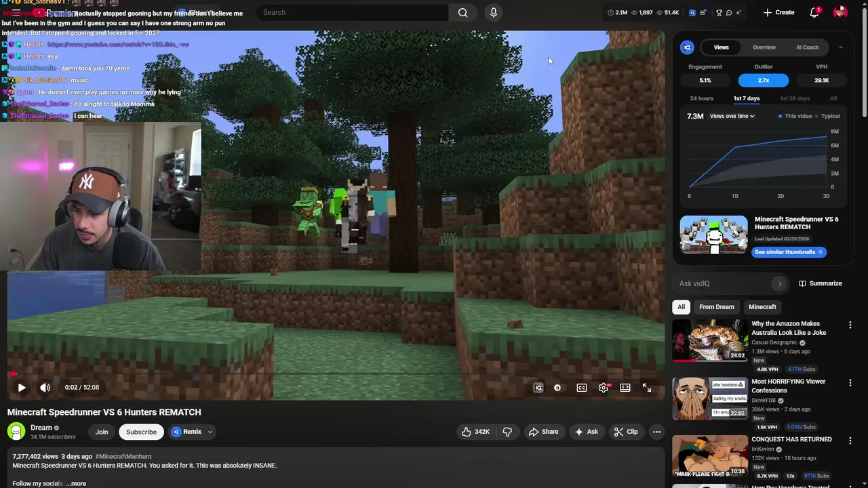Select the Engagement 5.1% metric
The image size is (868, 488).
tap(705, 80)
